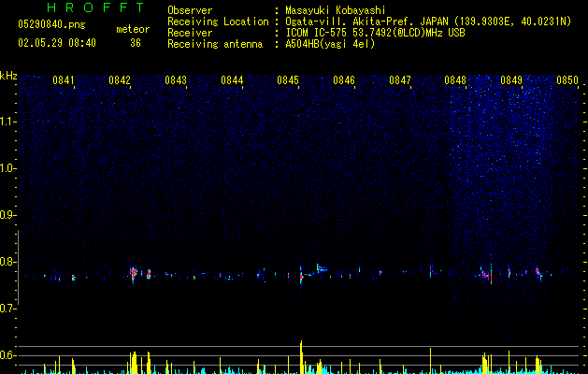Click the meteor count 36
The height and width of the screenshot is (374, 588).
(x=136, y=43)
